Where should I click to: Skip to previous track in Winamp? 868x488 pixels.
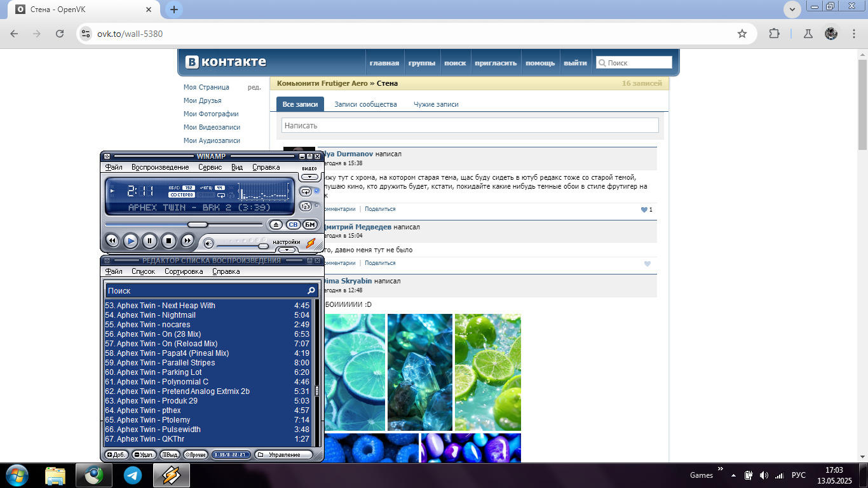tap(112, 241)
